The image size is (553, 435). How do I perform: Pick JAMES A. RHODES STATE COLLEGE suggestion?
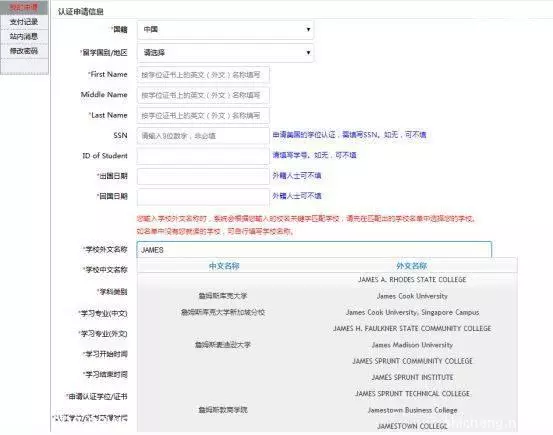click(x=412, y=280)
